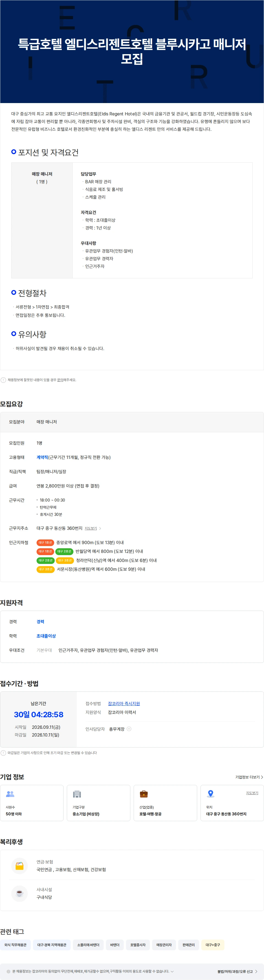Click the 초대졸이상 education text

[x=46, y=636]
